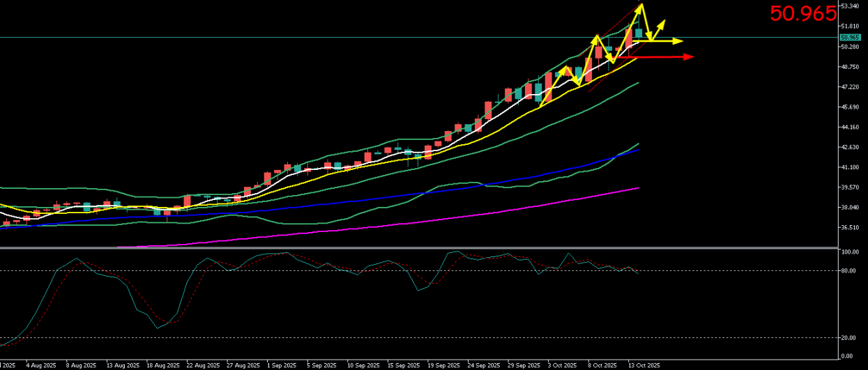Select the current price tag on price axis
868x370 pixels.
849,38
